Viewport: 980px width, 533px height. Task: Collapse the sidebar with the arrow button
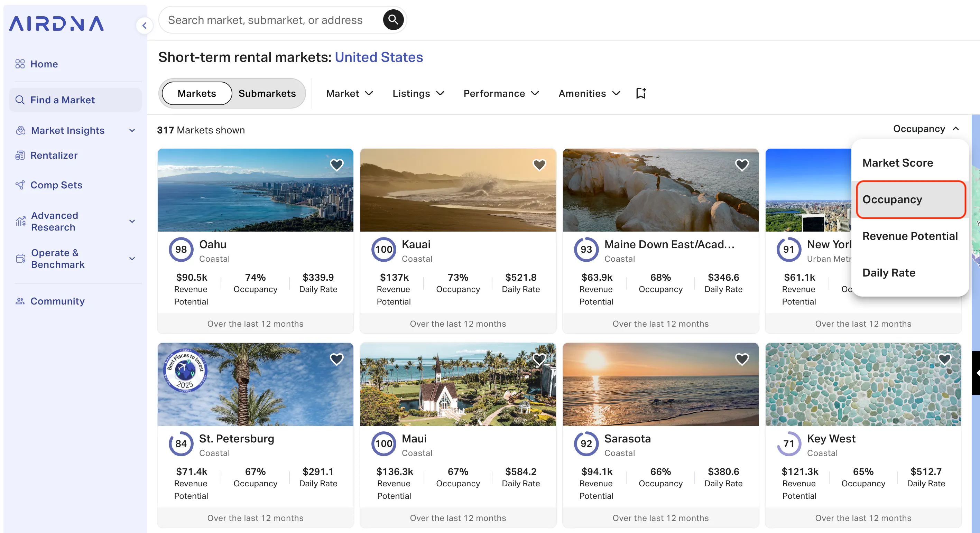pos(145,26)
